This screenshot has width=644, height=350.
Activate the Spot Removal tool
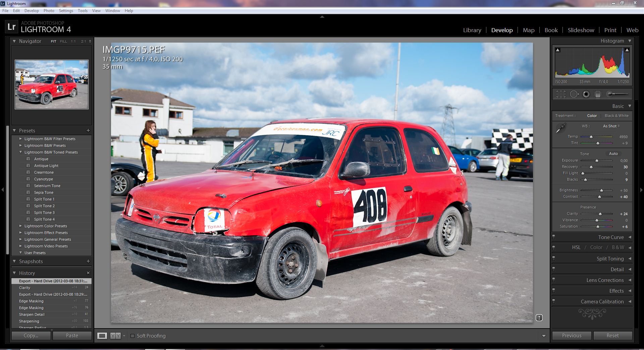click(574, 94)
